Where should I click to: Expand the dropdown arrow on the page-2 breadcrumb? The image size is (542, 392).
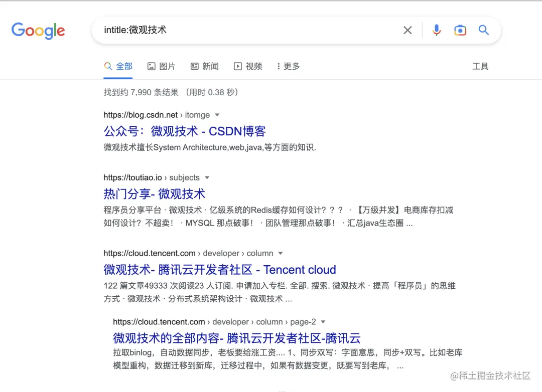pos(323,322)
